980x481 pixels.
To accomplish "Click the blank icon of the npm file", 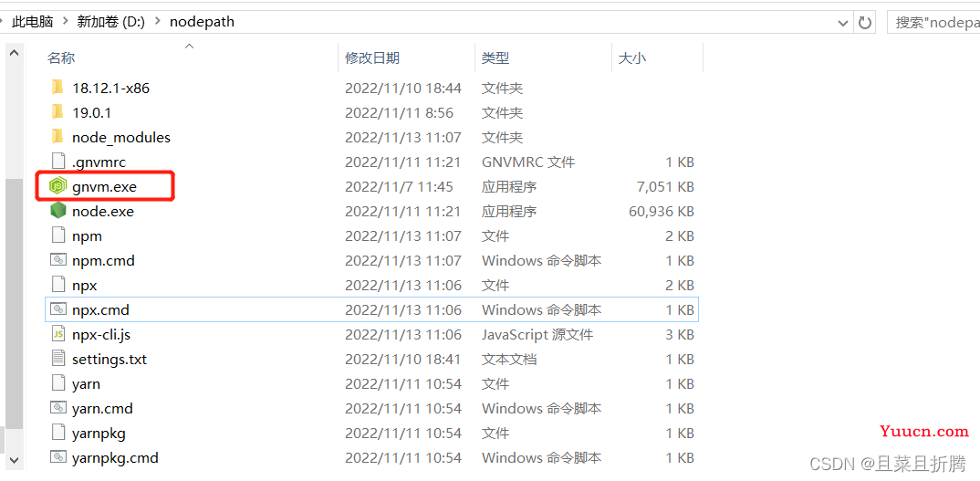I will [x=58, y=235].
